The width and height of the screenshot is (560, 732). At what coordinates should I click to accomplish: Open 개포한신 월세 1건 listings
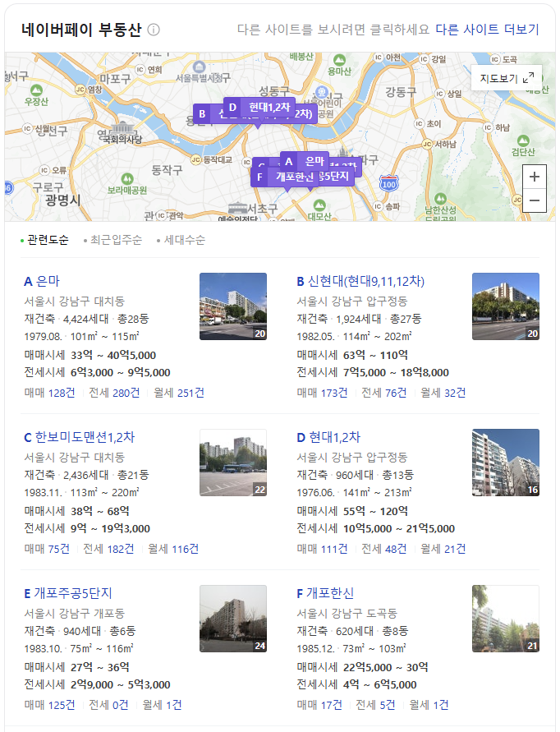point(429,705)
